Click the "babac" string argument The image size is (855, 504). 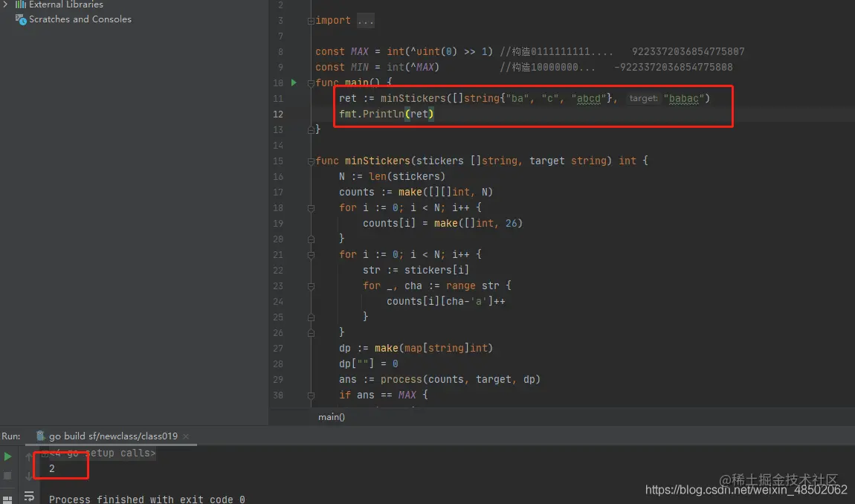click(684, 98)
